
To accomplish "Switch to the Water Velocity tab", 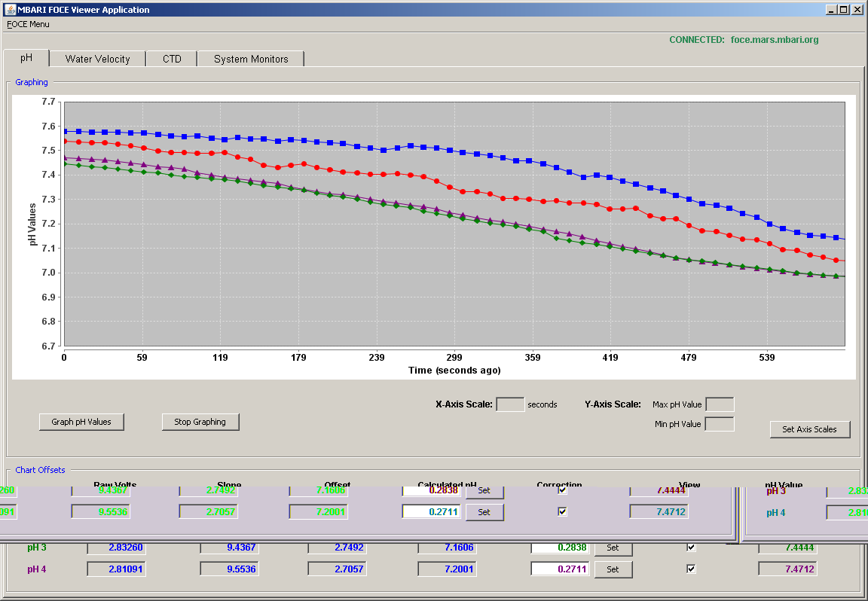I will (97, 59).
